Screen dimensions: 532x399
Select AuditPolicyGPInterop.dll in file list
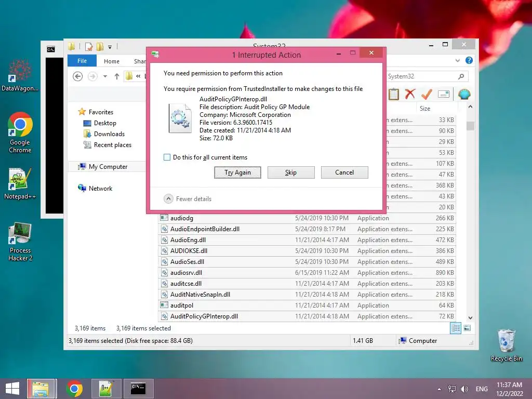click(x=307, y=316)
